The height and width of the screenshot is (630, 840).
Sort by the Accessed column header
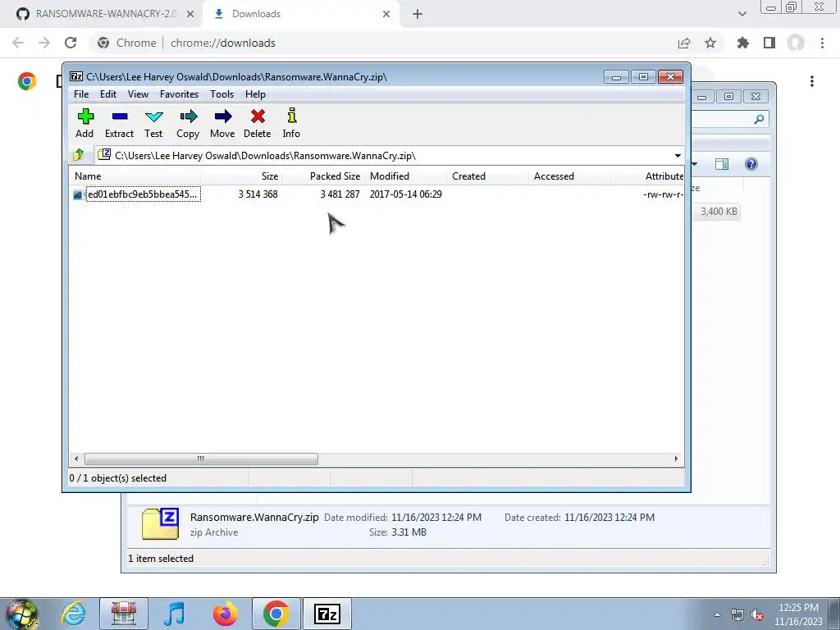pos(569,176)
